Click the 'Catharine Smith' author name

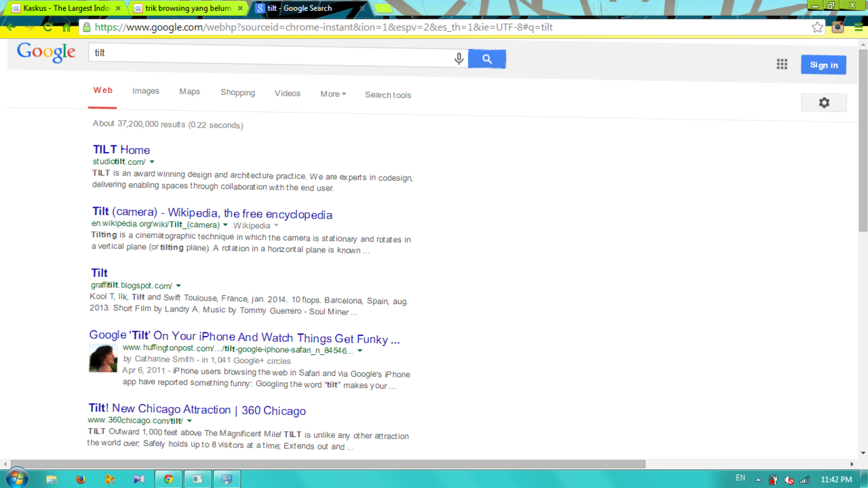(x=163, y=360)
